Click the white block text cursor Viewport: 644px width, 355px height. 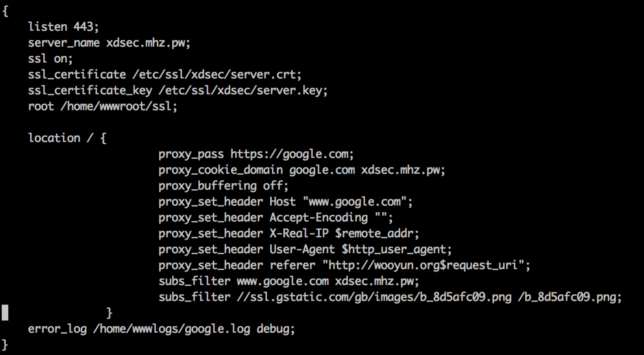(x=5, y=313)
